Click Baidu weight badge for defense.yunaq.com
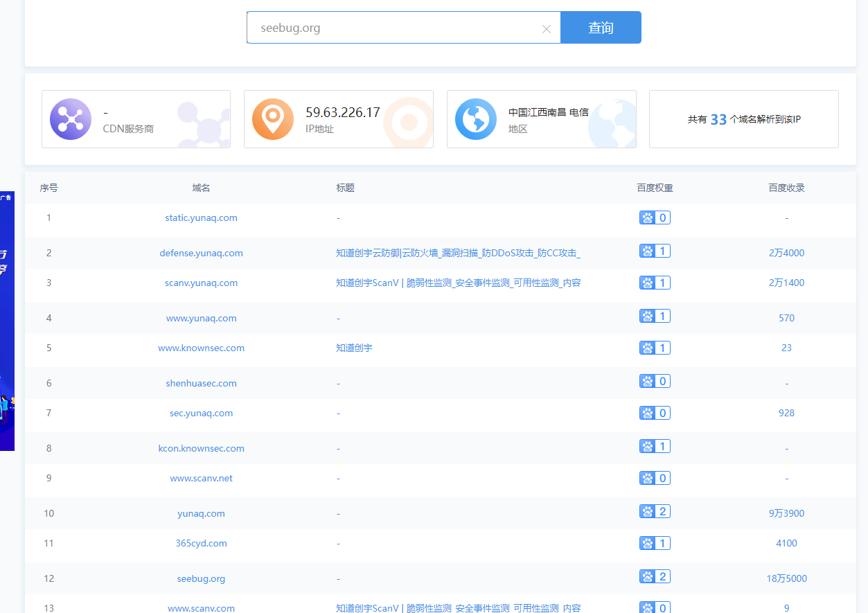This screenshot has width=868, height=613. (655, 251)
